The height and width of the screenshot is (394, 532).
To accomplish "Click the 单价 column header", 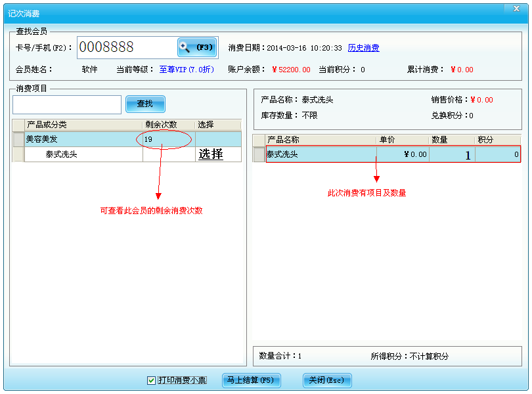I will [403, 139].
